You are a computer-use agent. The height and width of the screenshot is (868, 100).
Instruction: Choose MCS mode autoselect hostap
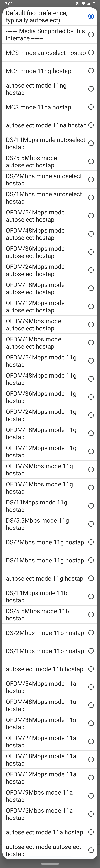coord(91,53)
